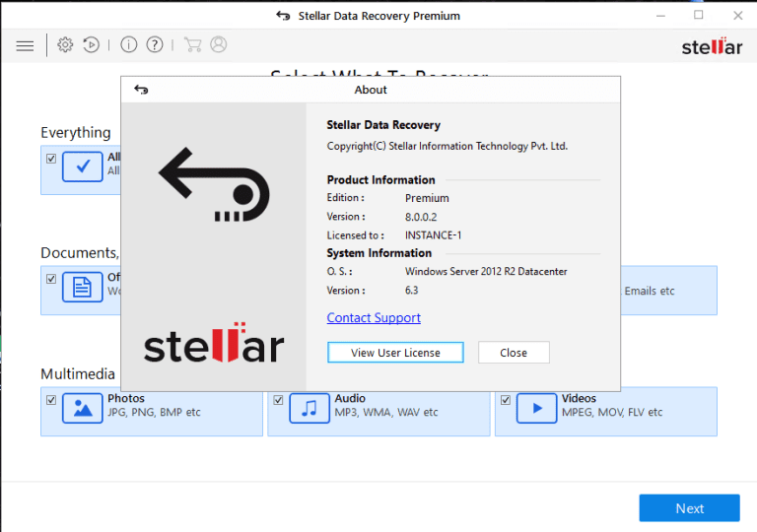Screen dimensions: 757x532
Task: Toggle the Videos checkbox
Action: point(506,400)
